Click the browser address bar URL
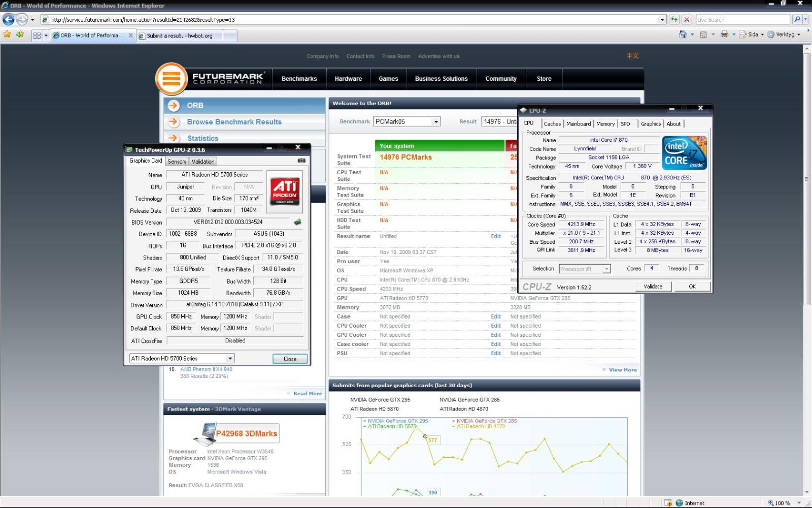The height and width of the screenshot is (508, 812). pyautogui.click(x=350, y=20)
